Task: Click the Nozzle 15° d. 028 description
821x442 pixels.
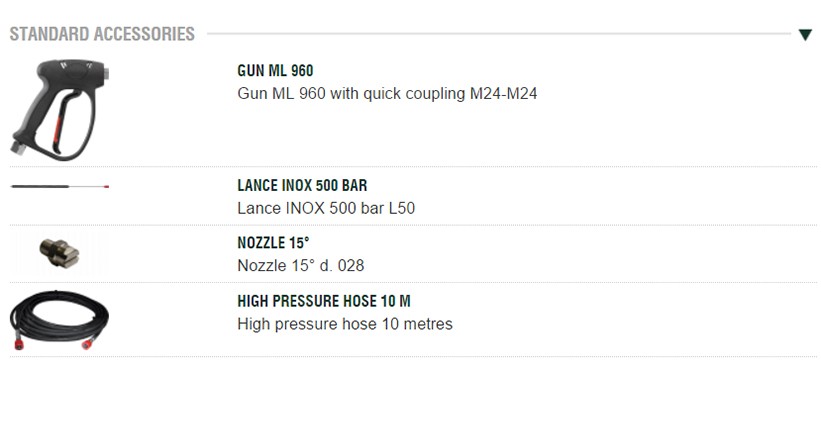Action: point(300,266)
